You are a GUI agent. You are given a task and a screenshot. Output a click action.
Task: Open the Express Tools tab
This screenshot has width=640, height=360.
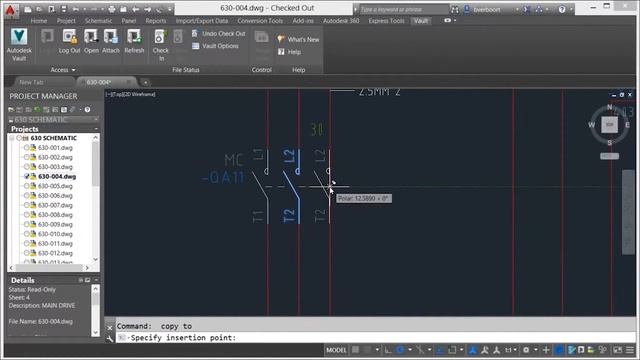pyautogui.click(x=386, y=21)
